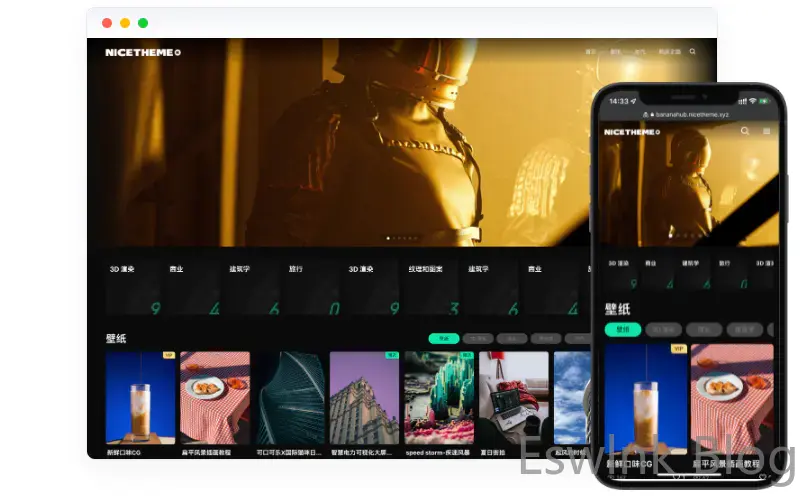Image resolution: width=810 pixels, height=498 pixels.
Task: Open the 纹理和图案 category card
Action: (429, 288)
